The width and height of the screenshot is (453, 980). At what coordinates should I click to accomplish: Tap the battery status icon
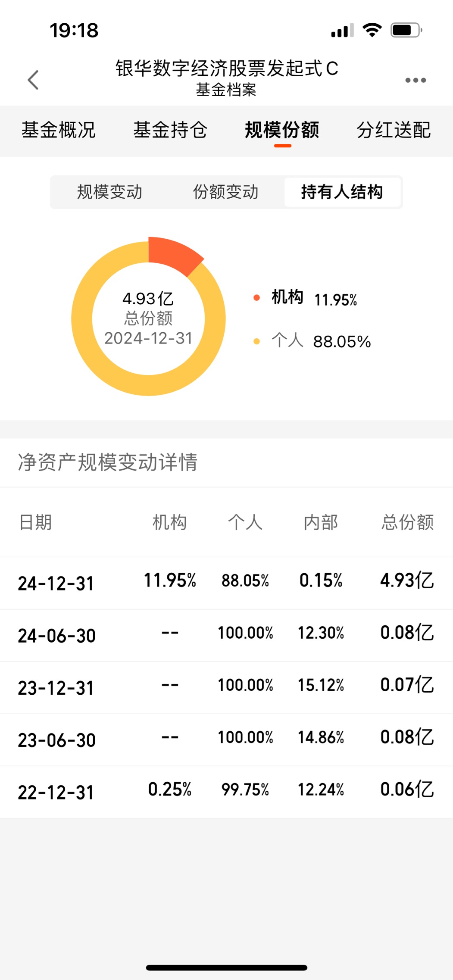[x=406, y=30]
